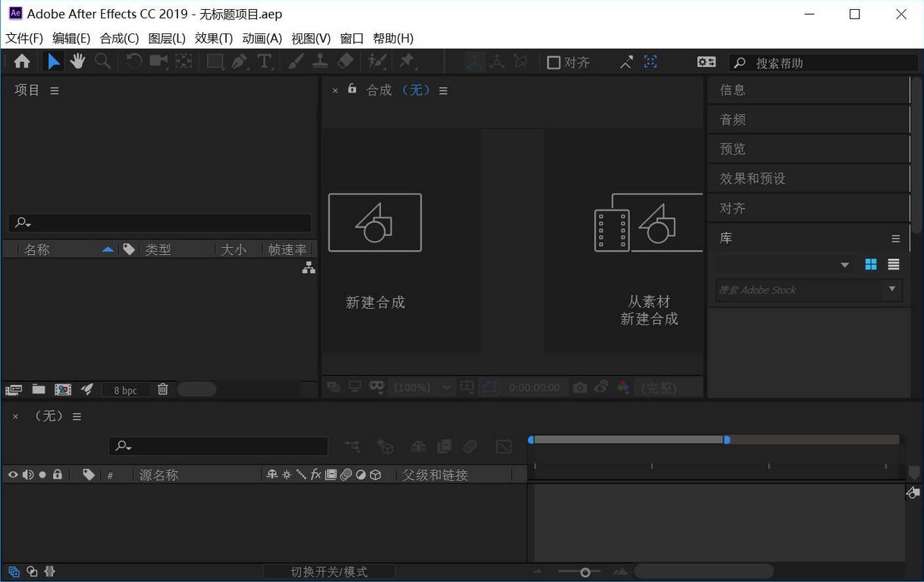Enable the 对齐 snapping checkbox

pos(554,63)
